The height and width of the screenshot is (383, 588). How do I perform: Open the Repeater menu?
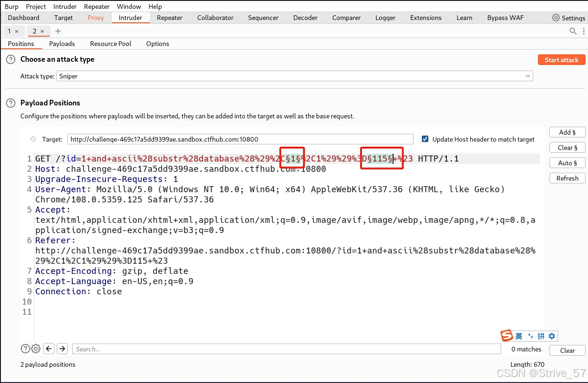tap(97, 6)
